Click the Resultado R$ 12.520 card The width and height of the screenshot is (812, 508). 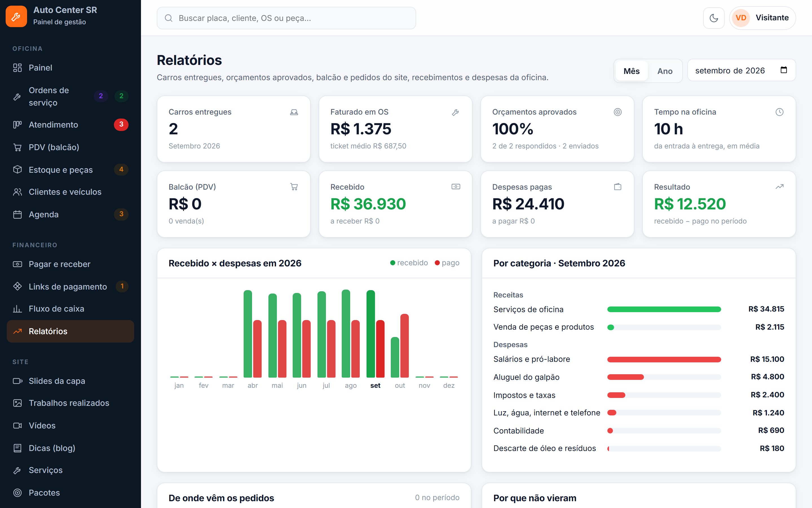tap(719, 204)
